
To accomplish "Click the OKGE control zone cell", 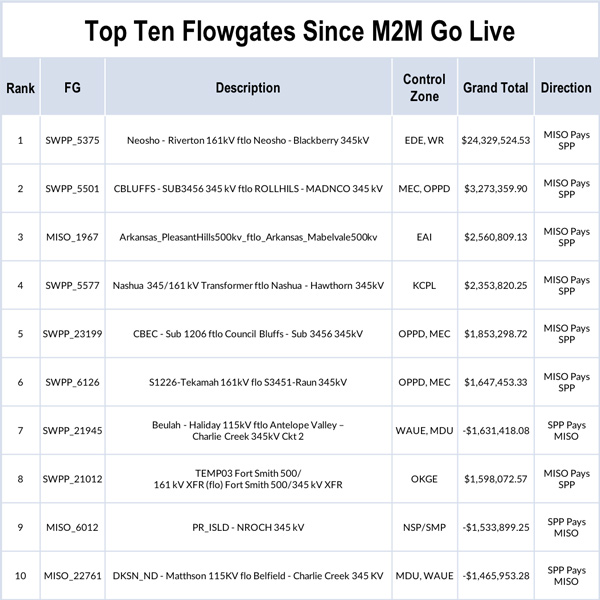I will [424, 479].
